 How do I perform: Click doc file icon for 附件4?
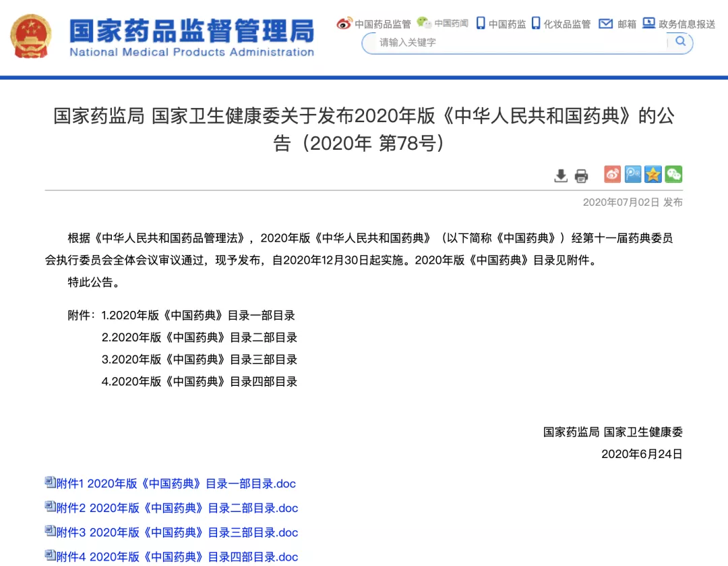click(x=50, y=555)
